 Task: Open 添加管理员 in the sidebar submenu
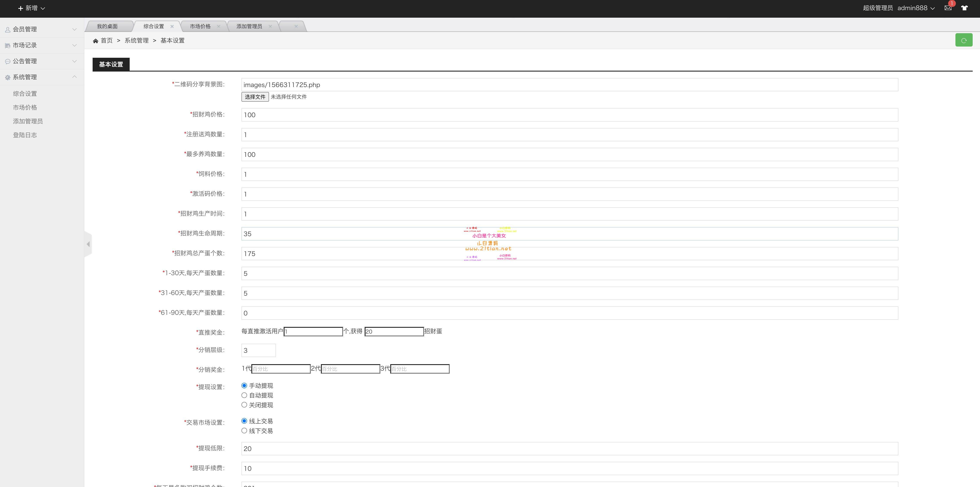click(x=28, y=121)
